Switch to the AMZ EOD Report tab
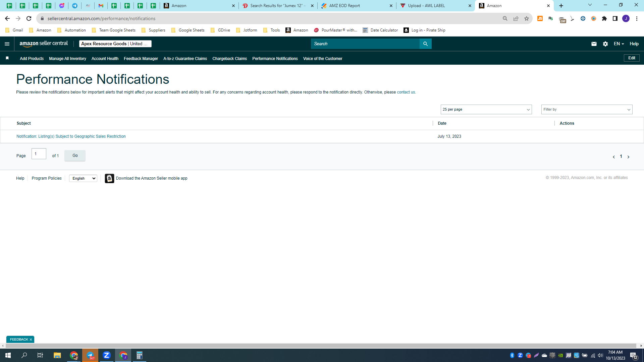This screenshot has height=362, width=644. 357,6
